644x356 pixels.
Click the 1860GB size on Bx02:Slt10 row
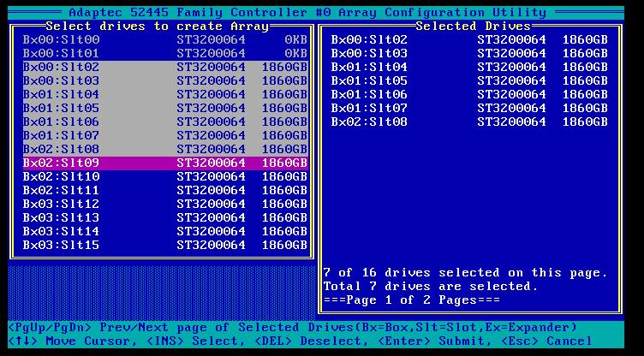pos(284,176)
